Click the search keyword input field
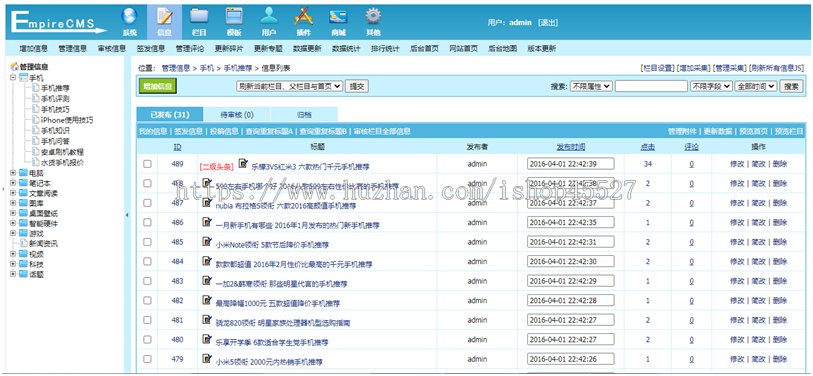Image resolution: width=813 pixels, height=376 pixels. coord(651,86)
